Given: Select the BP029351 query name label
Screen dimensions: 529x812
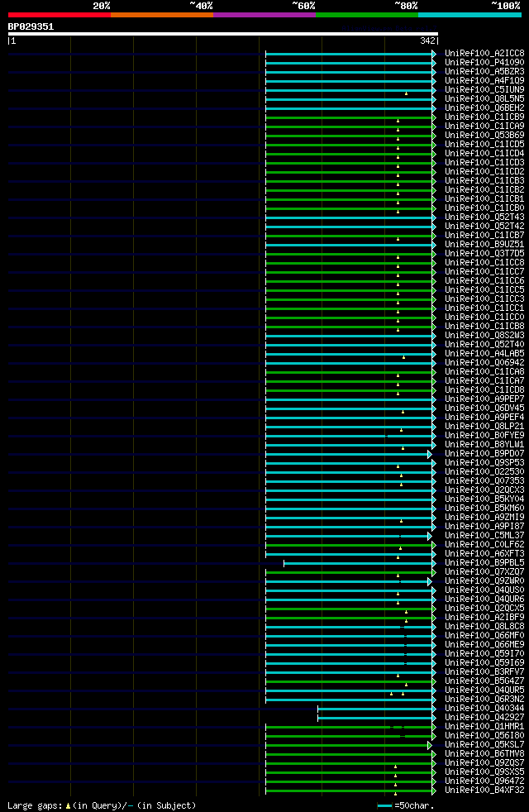Looking at the screenshot, I should 31,26.
